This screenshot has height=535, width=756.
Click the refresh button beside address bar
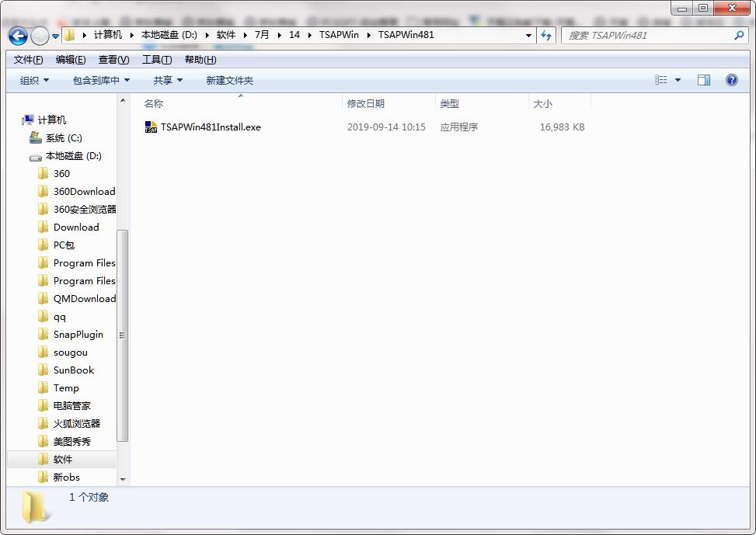[546, 35]
